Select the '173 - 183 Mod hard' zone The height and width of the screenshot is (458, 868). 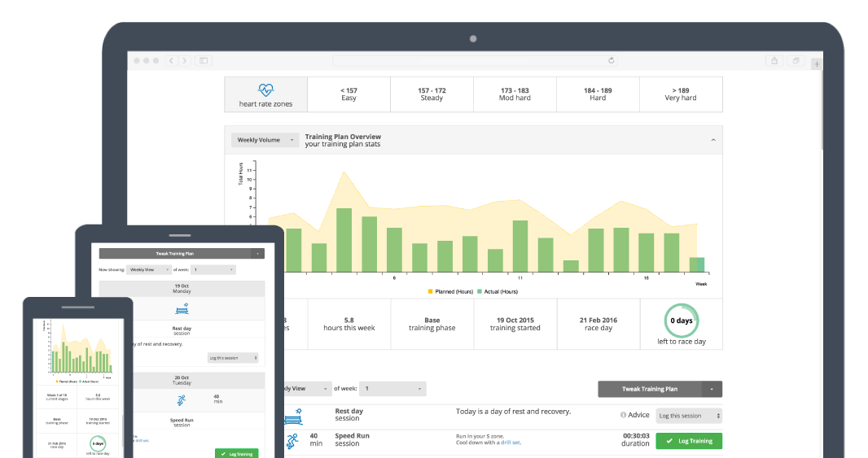point(515,94)
